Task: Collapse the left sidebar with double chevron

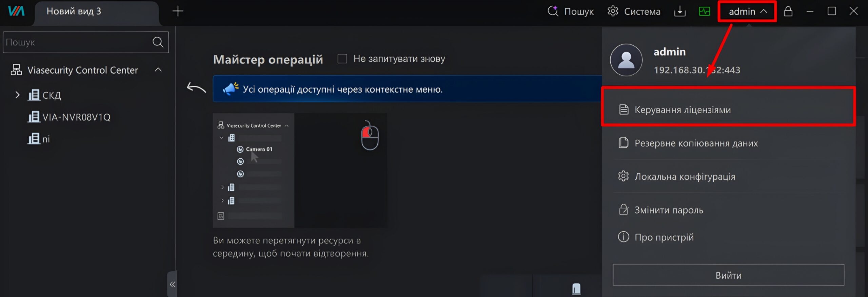Action: (172, 284)
